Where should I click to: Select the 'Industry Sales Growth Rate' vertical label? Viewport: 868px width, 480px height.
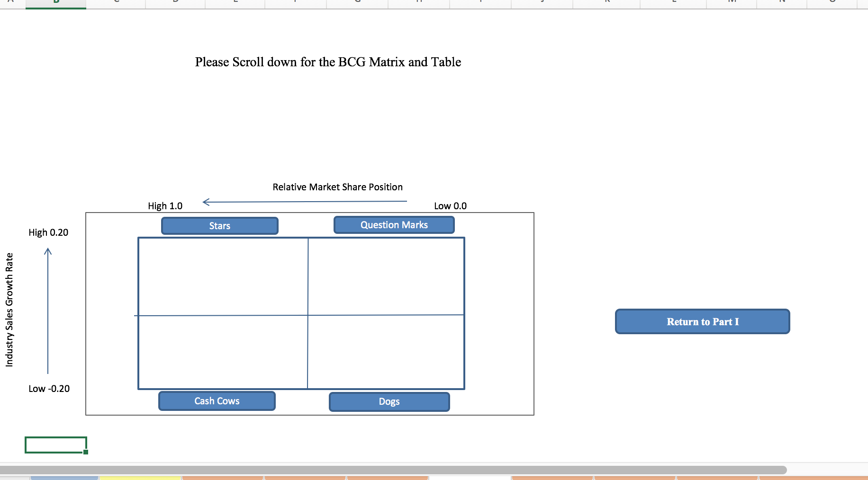9,310
